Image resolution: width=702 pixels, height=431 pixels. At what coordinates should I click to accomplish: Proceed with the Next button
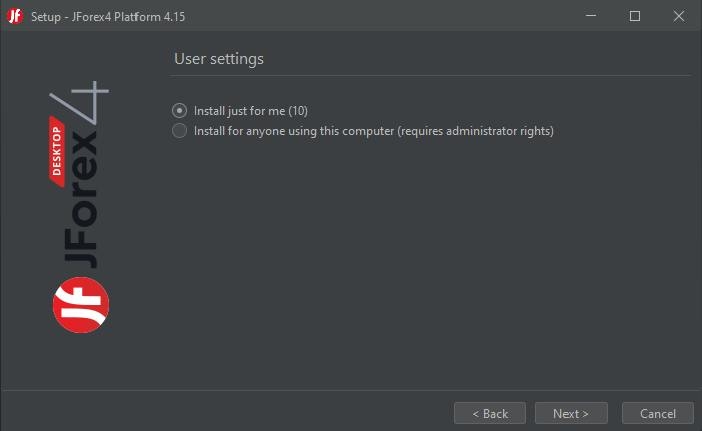click(571, 413)
